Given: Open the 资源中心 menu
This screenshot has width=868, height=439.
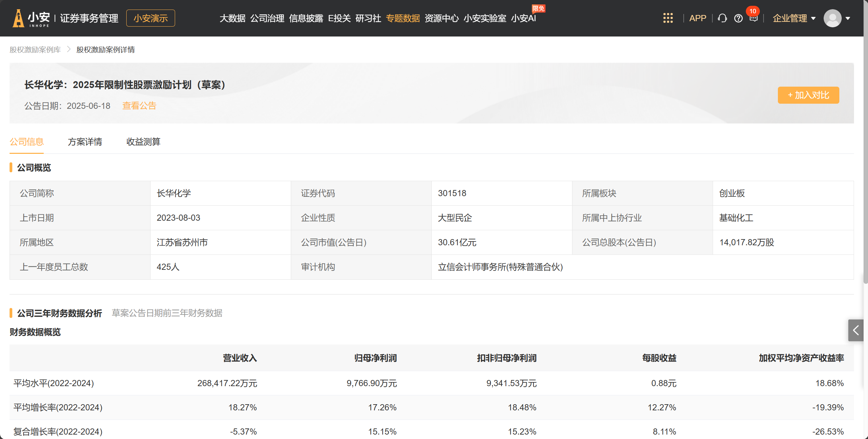Looking at the screenshot, I should 442,18.
